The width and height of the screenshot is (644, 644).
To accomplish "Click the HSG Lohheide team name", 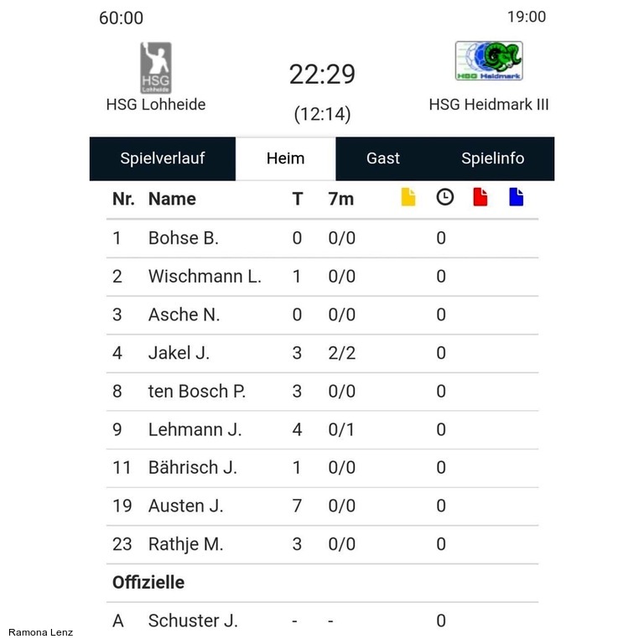I will point(156,105).
